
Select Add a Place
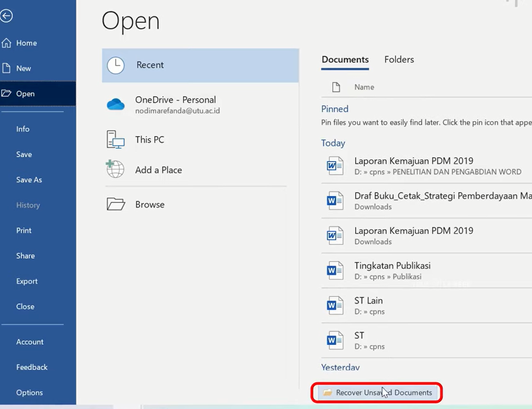(x=200, y=170)
